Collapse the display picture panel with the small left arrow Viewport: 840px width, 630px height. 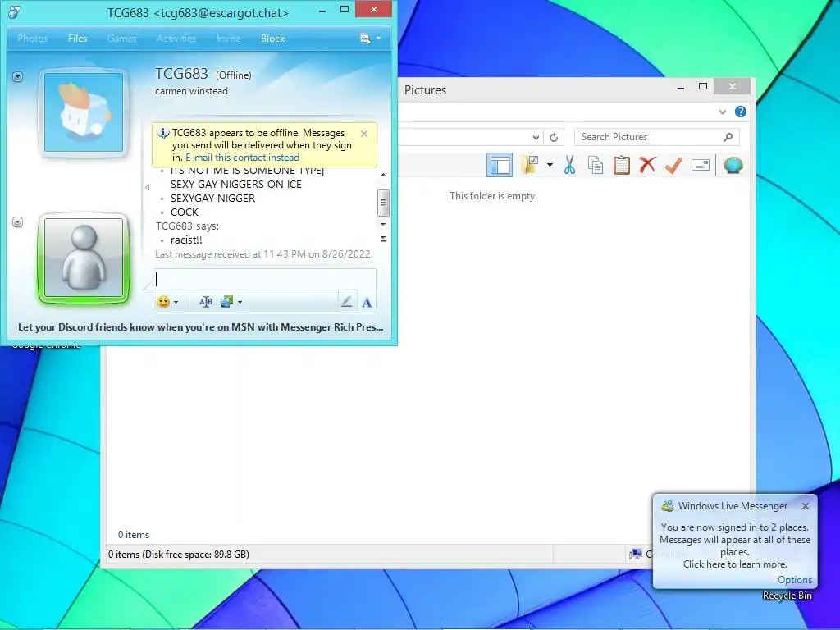(x=148, y=188)
